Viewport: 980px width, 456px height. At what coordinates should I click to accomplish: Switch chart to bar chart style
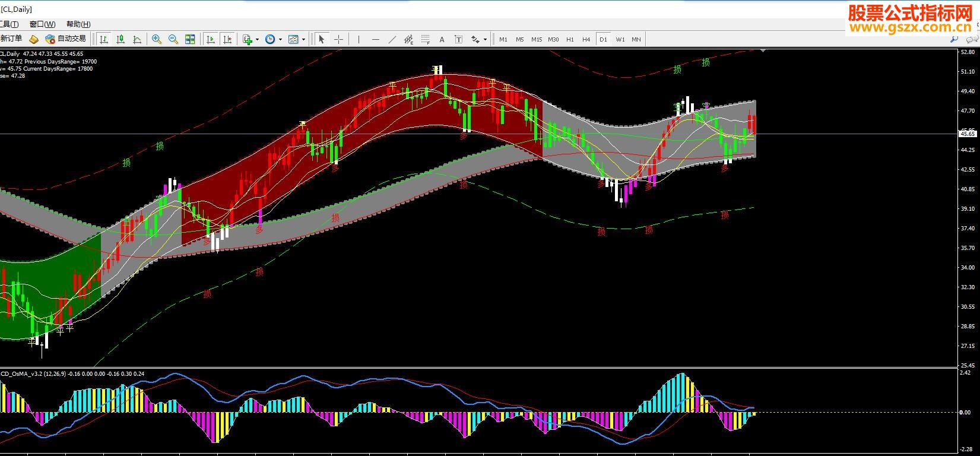(x=104, y=39)
